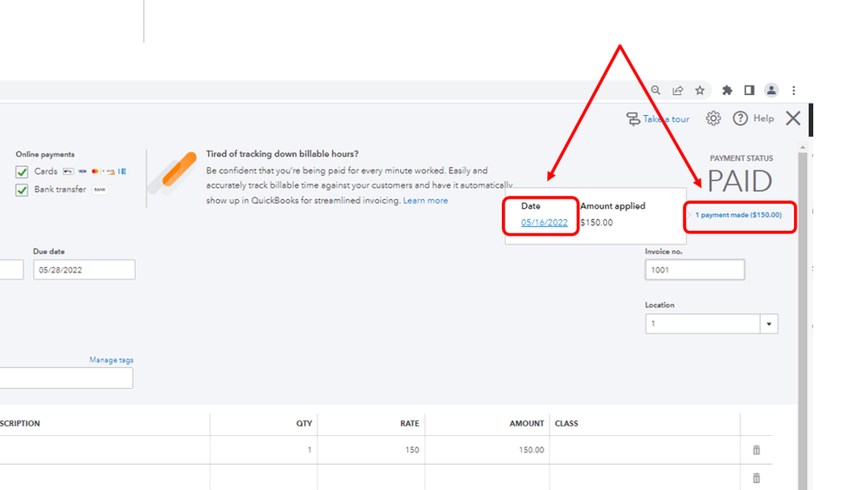The image size is (868, 490).
Task: Click the vertical scrollbar of the invoice
Action: pos(803,321)
